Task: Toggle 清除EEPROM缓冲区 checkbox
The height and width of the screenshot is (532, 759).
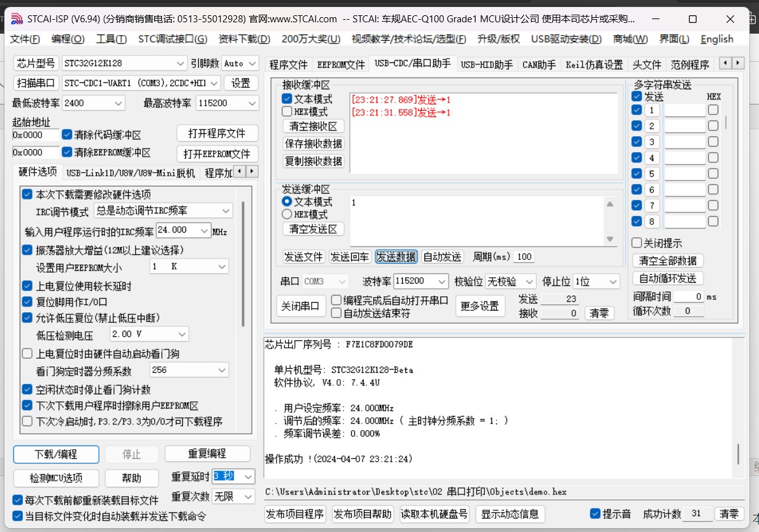Action: (x=67, y=152)
